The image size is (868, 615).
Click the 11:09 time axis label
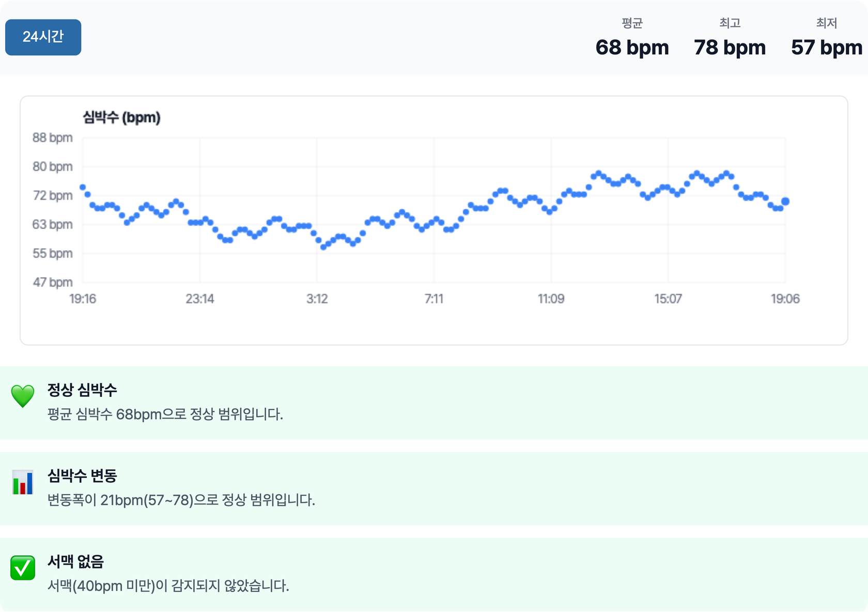[x=551, y=299]
